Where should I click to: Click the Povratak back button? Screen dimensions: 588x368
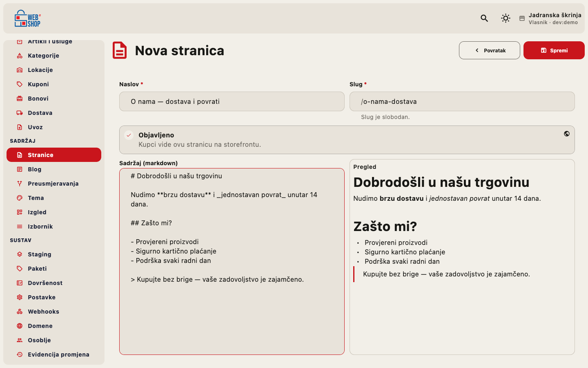pyautogui.click(x=490, y=50)
